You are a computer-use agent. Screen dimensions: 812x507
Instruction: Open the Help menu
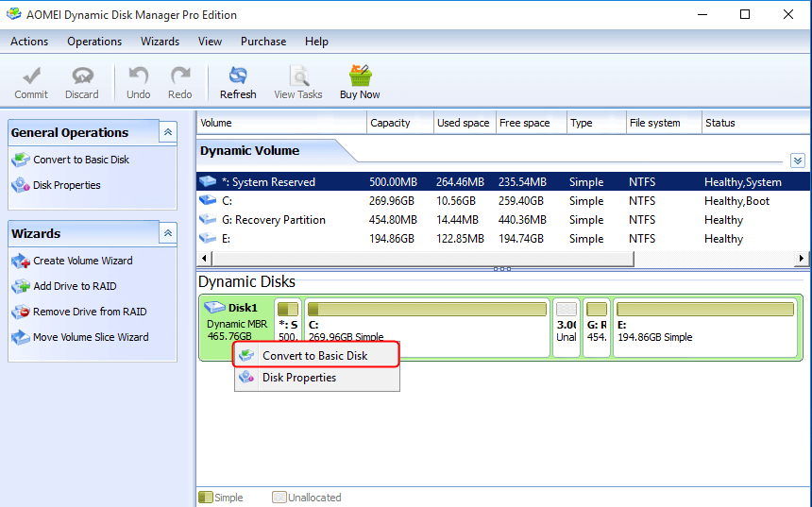pos(316,42)
